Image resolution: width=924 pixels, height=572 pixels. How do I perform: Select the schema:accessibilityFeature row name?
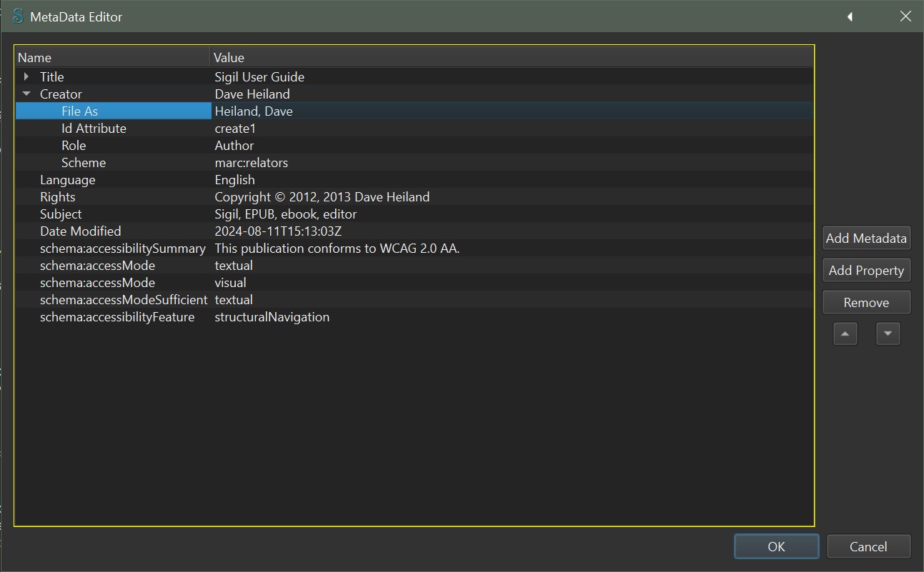[x=117, y=316]
